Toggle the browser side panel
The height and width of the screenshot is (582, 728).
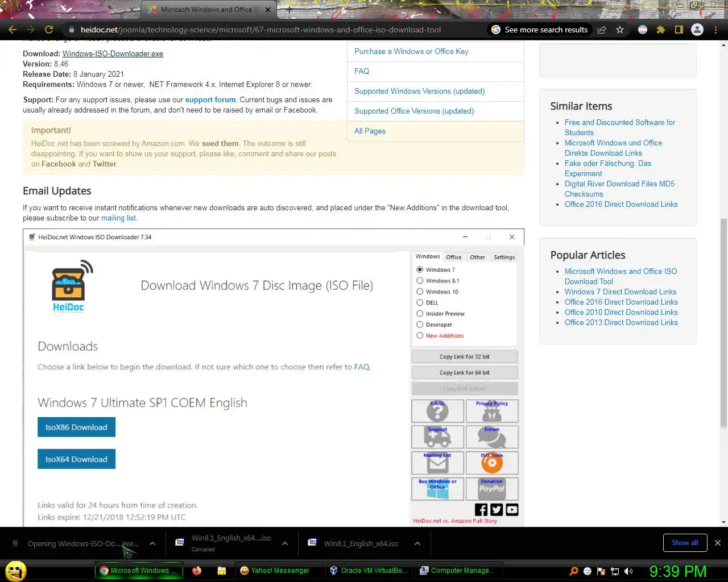679,30
